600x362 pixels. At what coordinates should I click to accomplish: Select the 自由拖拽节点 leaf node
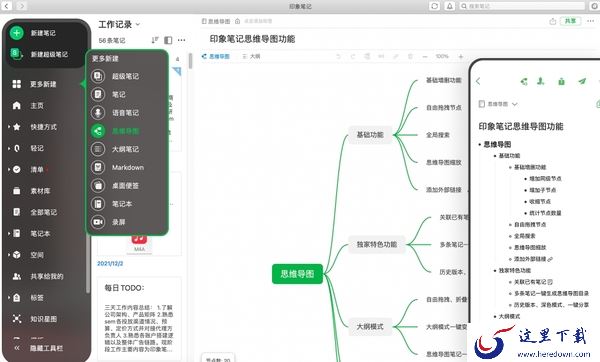click(444, 108)
